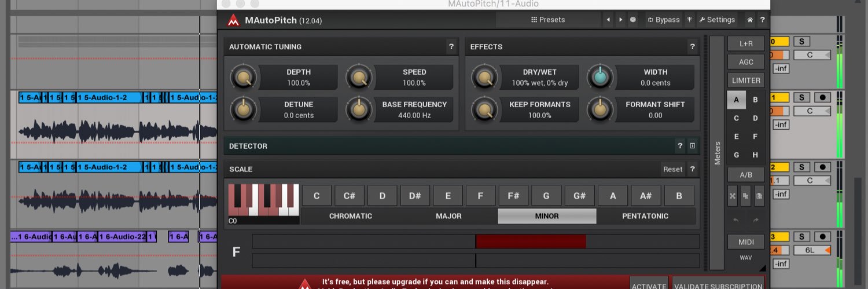The image size is (868, 289).
Task: Click the Depth knob
Action: coord(244,77)
